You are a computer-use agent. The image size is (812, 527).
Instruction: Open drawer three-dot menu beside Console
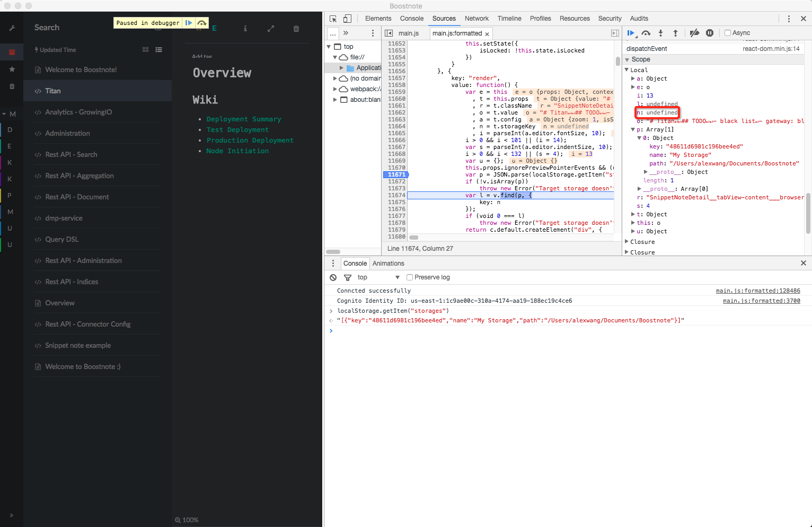click(x=333, y=263)
